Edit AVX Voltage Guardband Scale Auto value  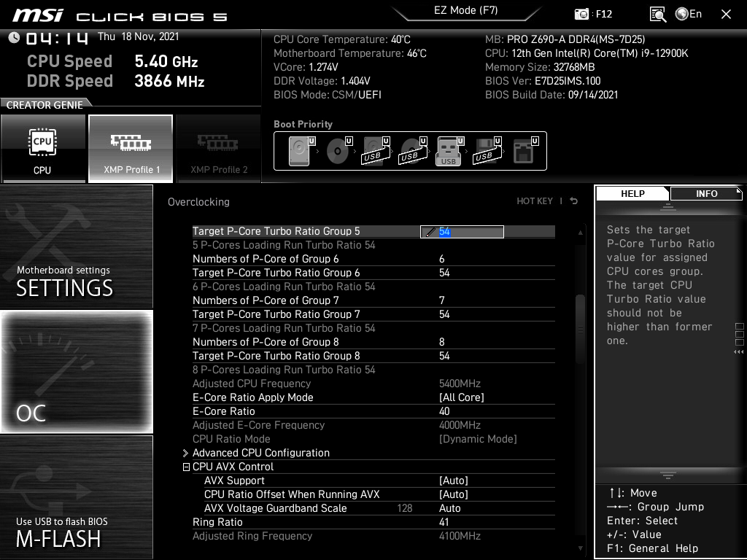pos(449,508)
